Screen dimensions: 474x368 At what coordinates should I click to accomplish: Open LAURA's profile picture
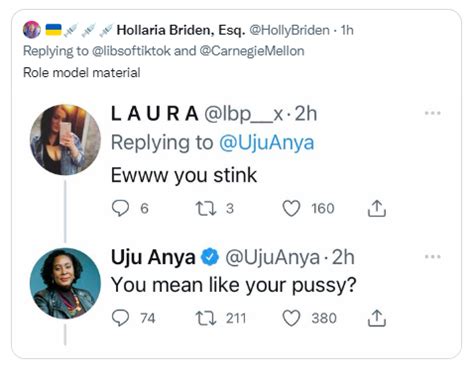click(65, 140)
